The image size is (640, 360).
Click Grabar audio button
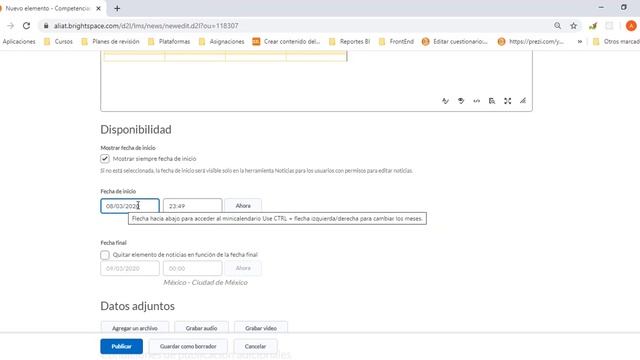(201, 328)
